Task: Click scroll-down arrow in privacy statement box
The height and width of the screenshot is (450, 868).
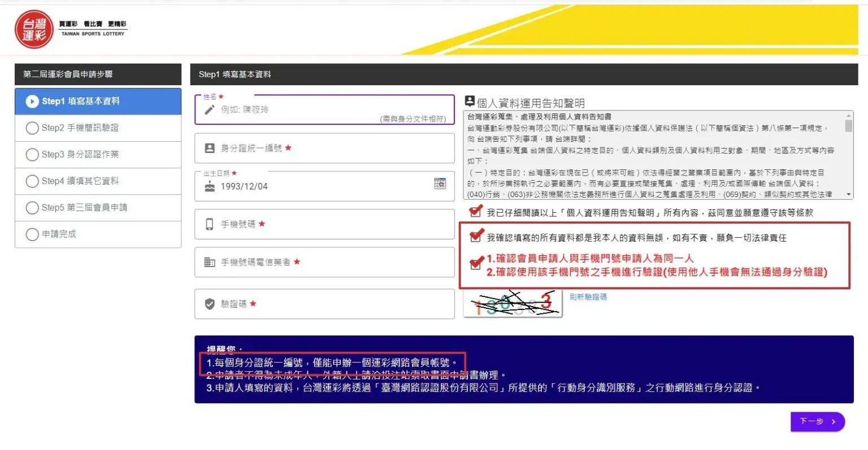Action: [848, 194]
